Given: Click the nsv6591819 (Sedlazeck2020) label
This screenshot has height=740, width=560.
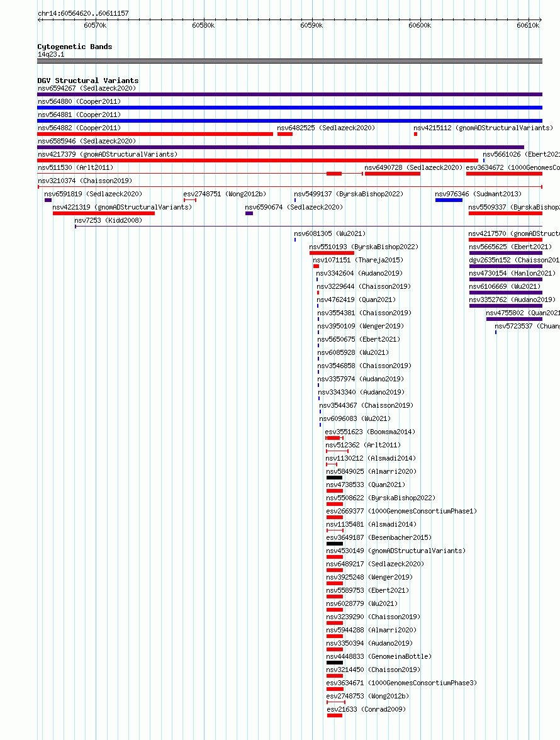Looking at the screenshot, I should click(93, 194).
